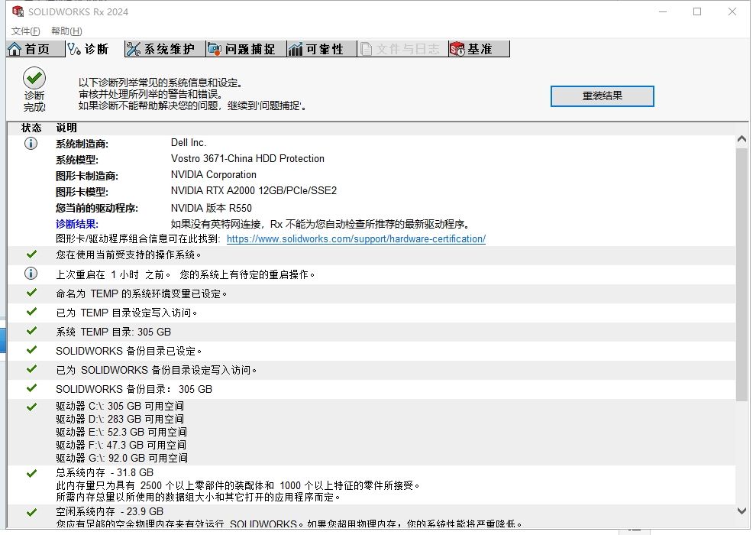Click the camera icon on 问题捕捉 tab
The width and height of the screenshot is (756, 535).
point(215,49)
